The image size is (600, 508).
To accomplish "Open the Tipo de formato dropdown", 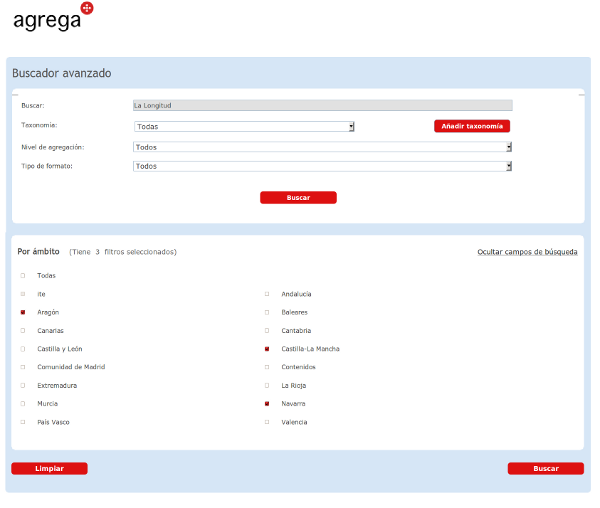I will 323,166.
